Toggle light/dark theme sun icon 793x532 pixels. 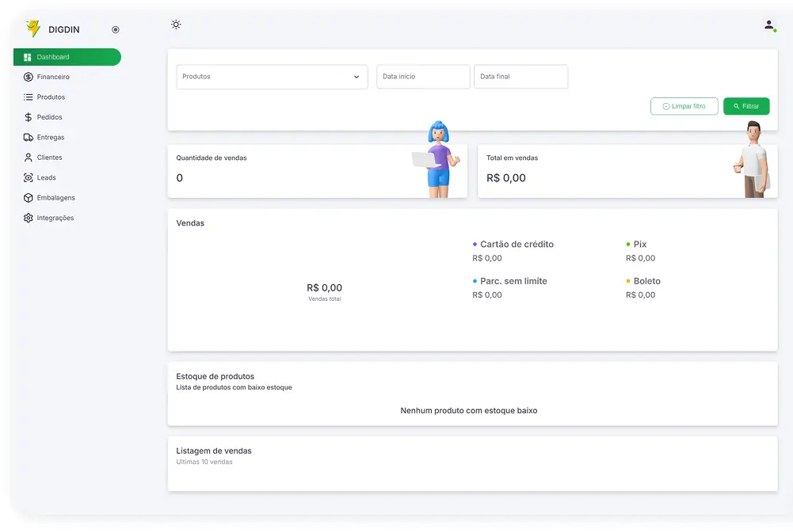176,25
